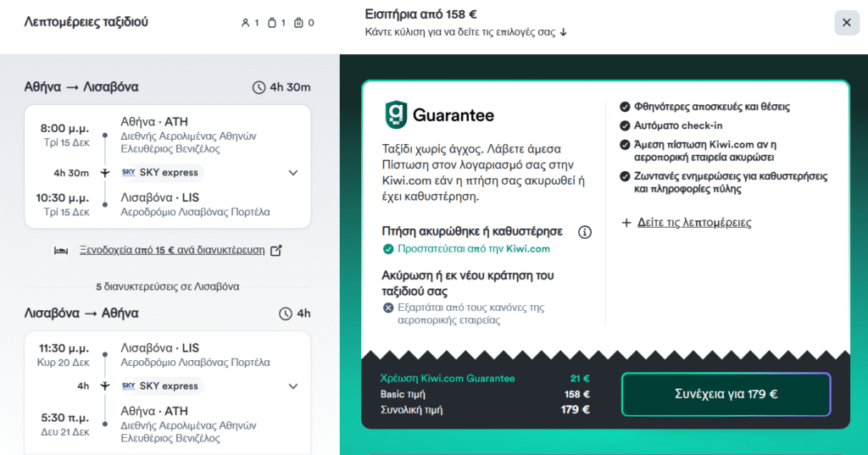Click the cabin bag count icon
868x455 pixels.
(272, 23)
